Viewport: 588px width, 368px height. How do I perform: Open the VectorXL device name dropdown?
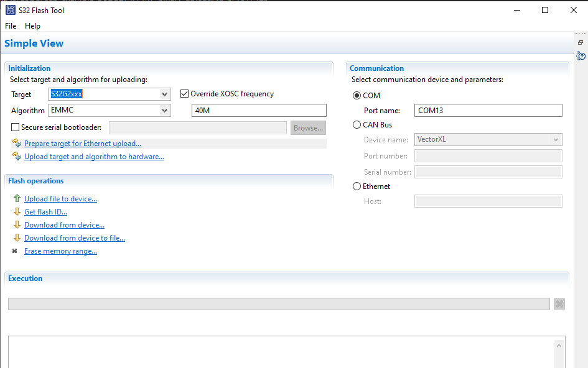pyautogui.click(x=557, y=139)
